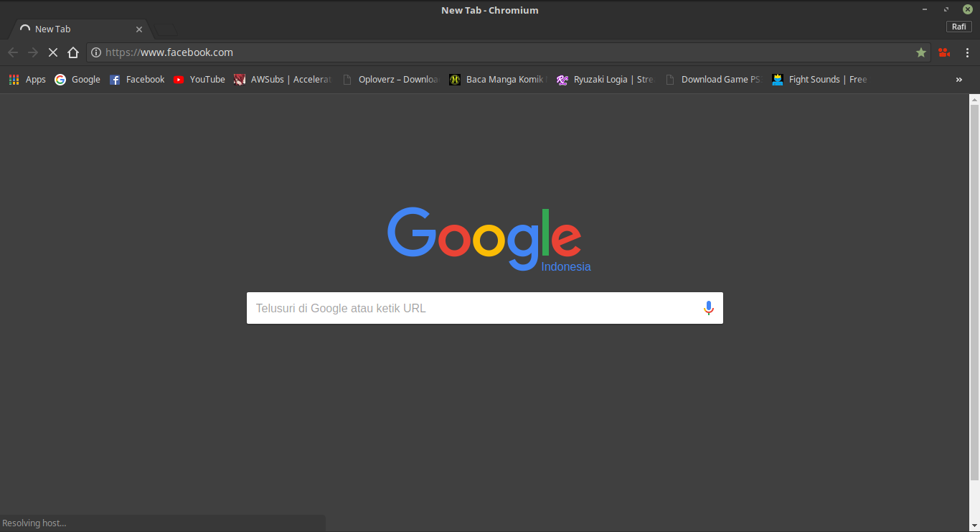Stop loading the page with the X icon
This screenshot has width=980, height=532.
pyautogui.click(x=53, y=52)
